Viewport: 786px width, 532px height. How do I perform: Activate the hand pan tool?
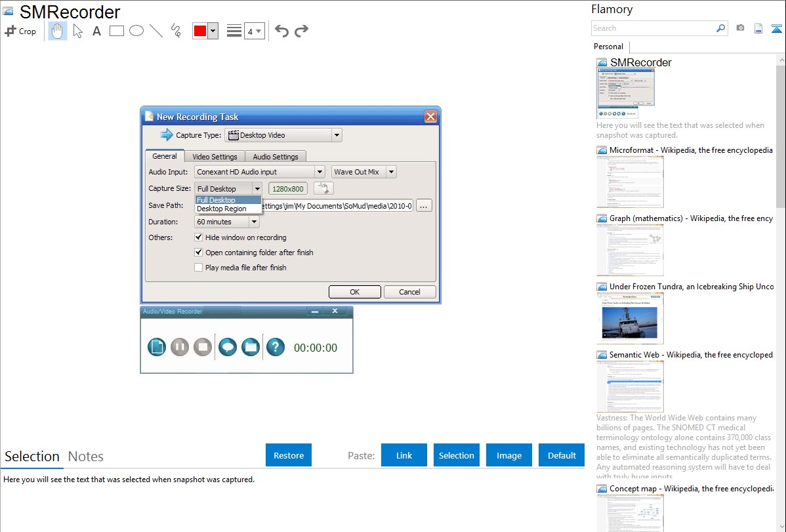(57, 31)
